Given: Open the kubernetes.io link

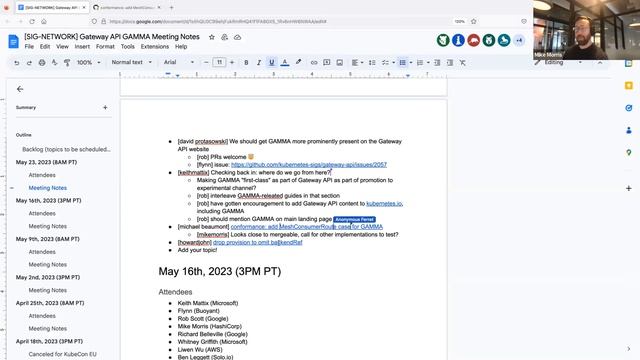Looking at the screenshot, I should [384, 203].
